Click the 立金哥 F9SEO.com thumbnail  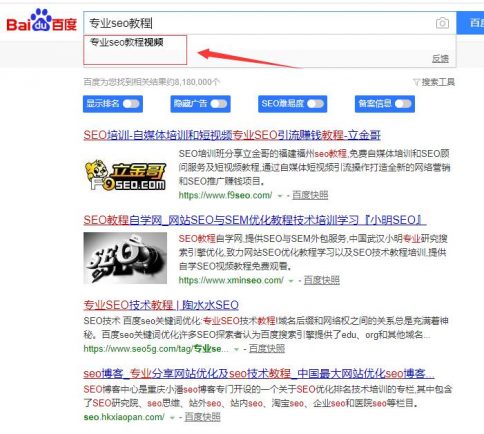(x=125, y=175)
